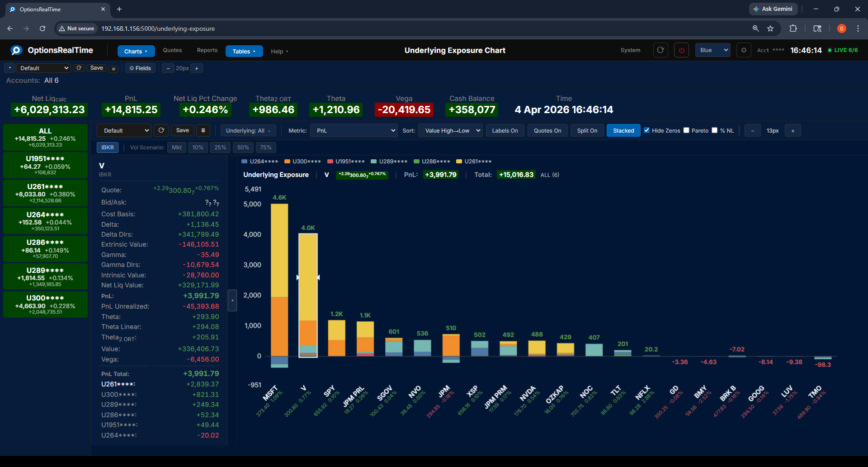Bookmark this page with the star icon

point(770,29)
